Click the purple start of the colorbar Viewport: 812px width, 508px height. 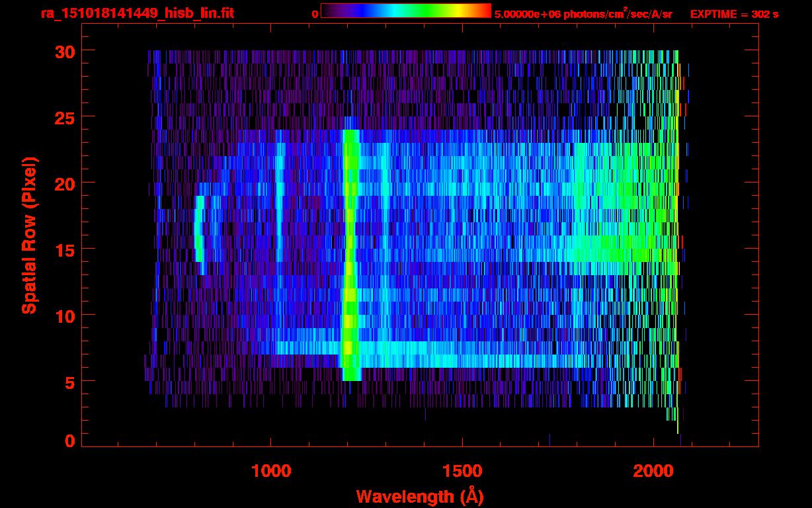tap(330, 11)
